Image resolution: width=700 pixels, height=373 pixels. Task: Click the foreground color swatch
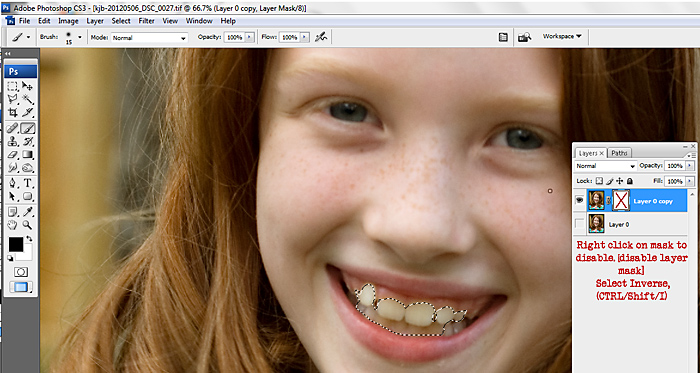click(x=16, y=244)
